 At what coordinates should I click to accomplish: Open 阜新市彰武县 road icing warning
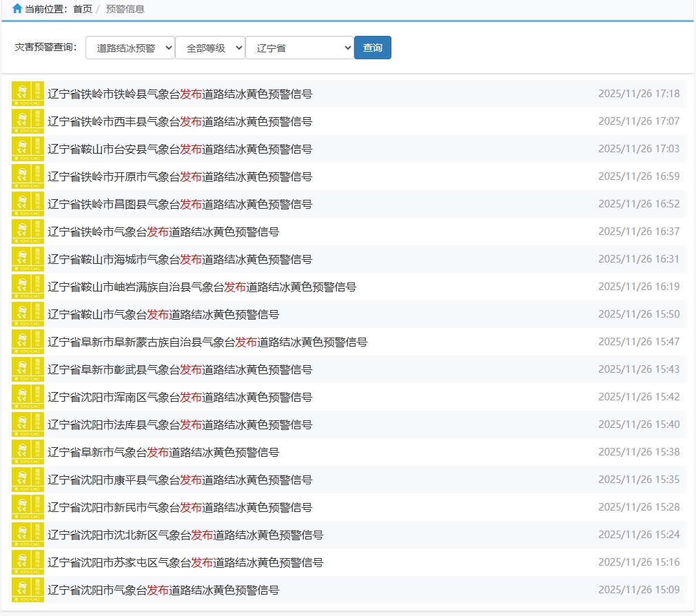coord(180,369)
